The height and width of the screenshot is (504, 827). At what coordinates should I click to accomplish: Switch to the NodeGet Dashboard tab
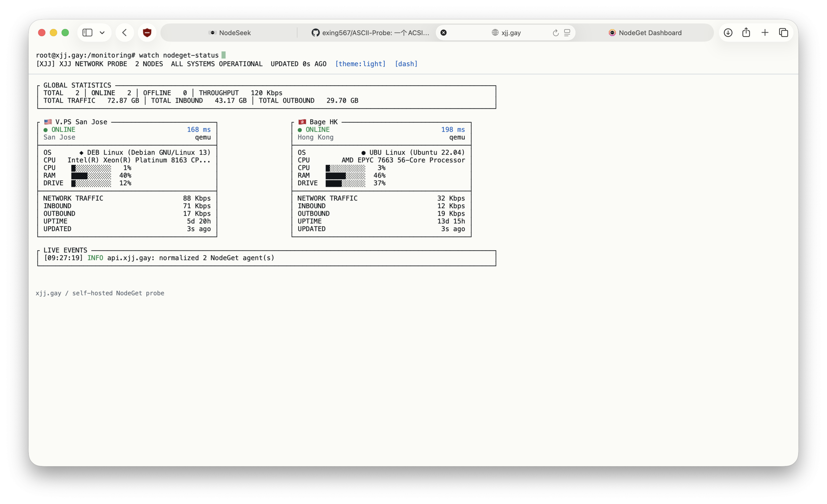click(645, 33)
